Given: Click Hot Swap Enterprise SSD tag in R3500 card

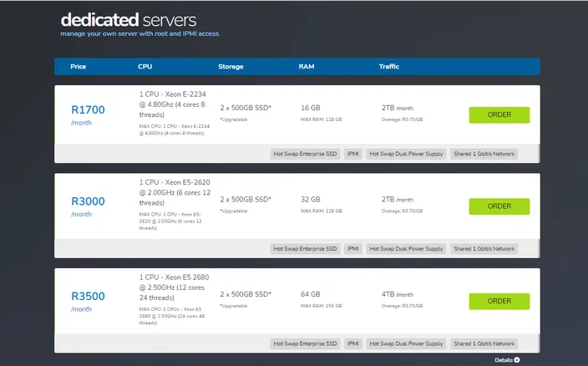Looking at the screenshot, I should click(305, 343).
